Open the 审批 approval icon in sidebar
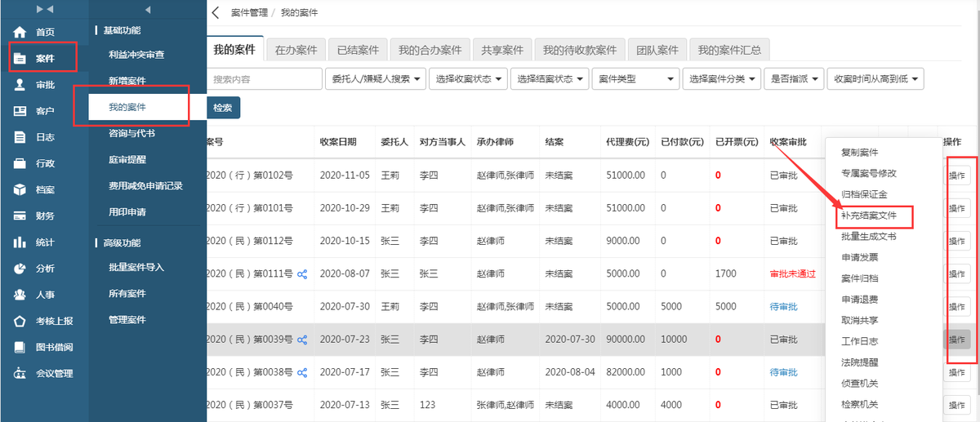 (20, 85)
